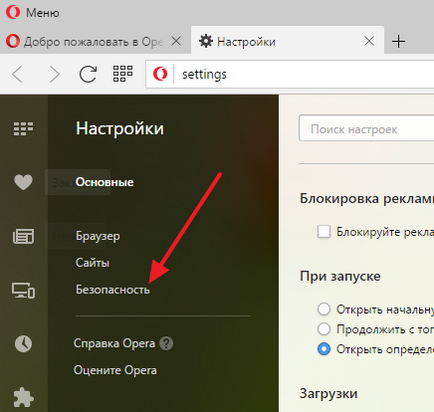Click the synced devices sidebar icon
Image resolution: width=434 pixels, height=412 pixels.
23,290
